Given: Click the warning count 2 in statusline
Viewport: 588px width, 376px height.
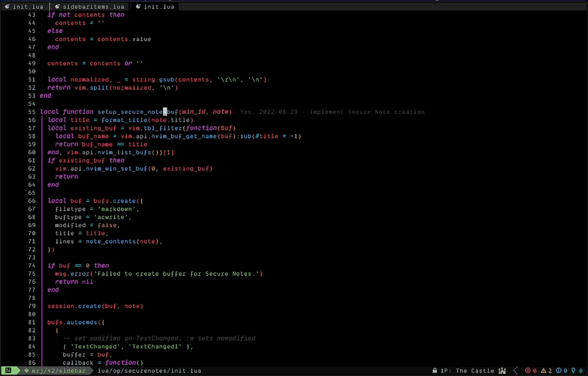Looking at the screenshot, I should coord(550,370).
